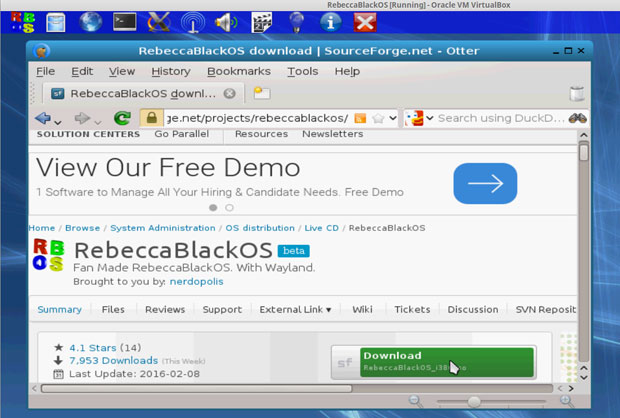Viewport: 620px width, 418px height.
Task: Open the RBOS launcher menu icon
Action: click(x=23, y=22)
